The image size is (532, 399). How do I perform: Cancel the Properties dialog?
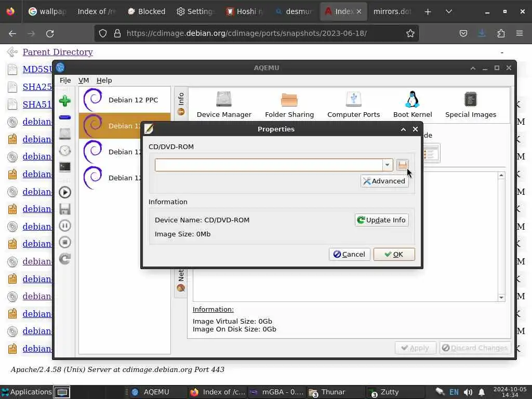click(349, 255)
